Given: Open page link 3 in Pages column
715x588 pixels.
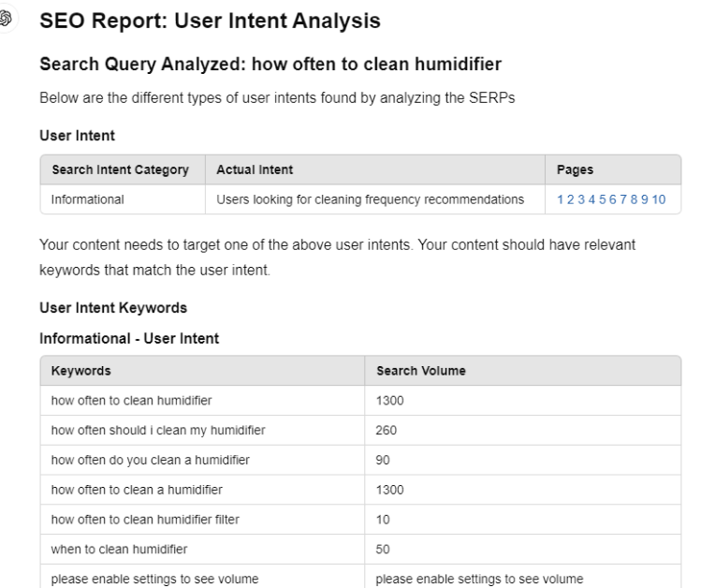Looking at the screenshot, I should point(581,199).
